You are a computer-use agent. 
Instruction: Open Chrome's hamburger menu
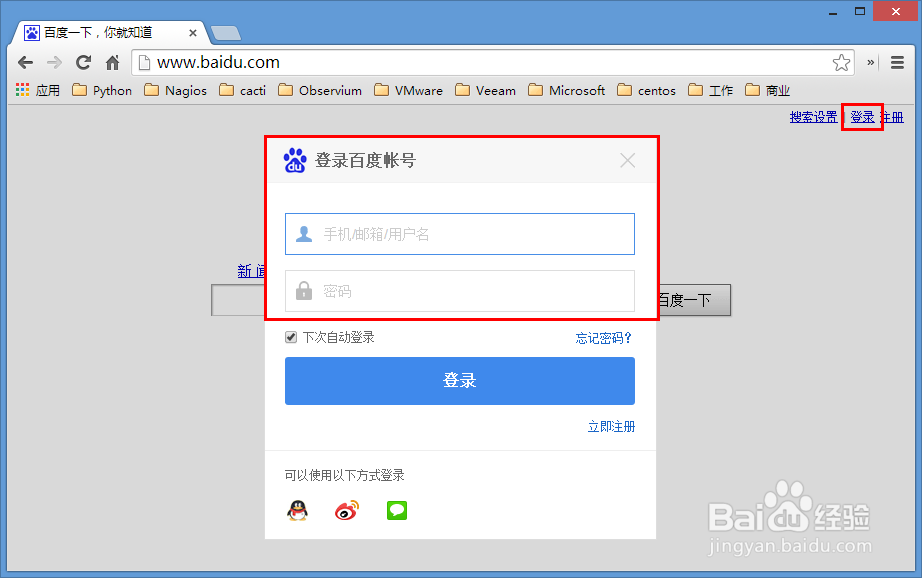(897, 62)
